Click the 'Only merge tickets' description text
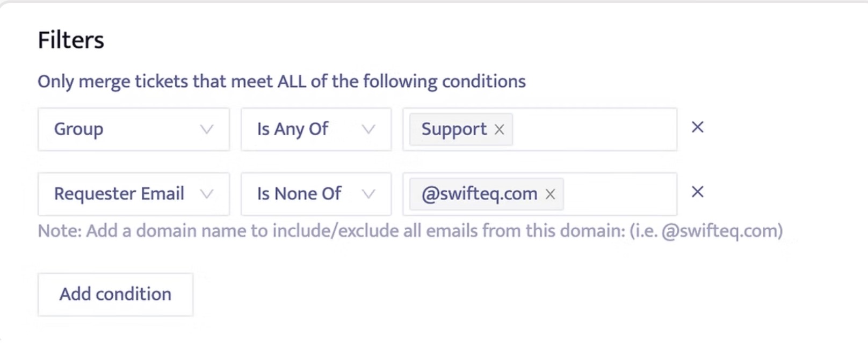 click(281, 82)
